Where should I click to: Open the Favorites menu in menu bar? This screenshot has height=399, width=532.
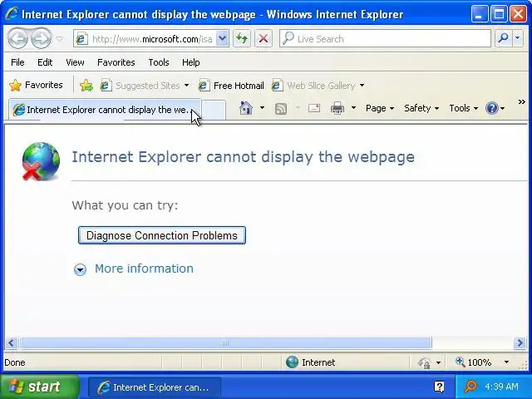point(116,62)
